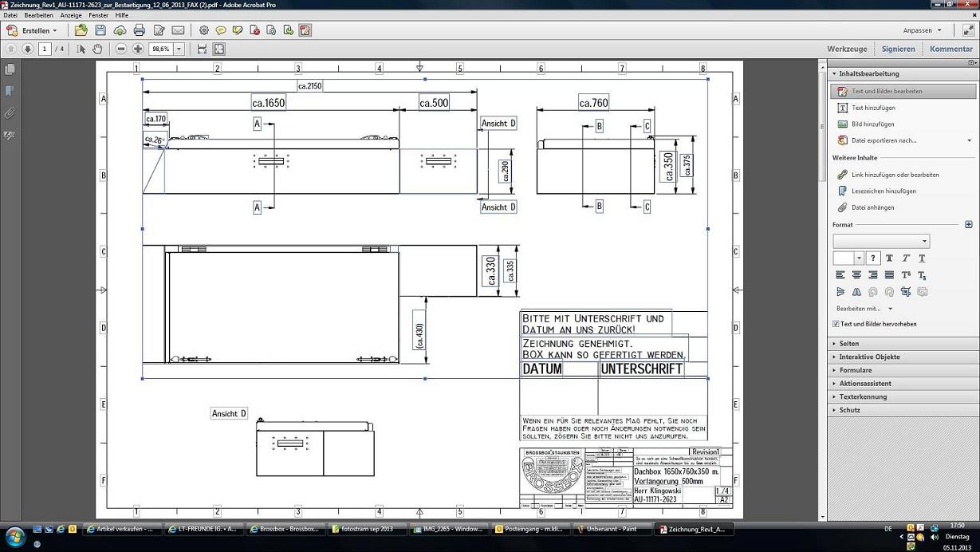Click the send by email envelope icon
The width and height of the screenshot is (980, 552).
click(x=178, y=30)
